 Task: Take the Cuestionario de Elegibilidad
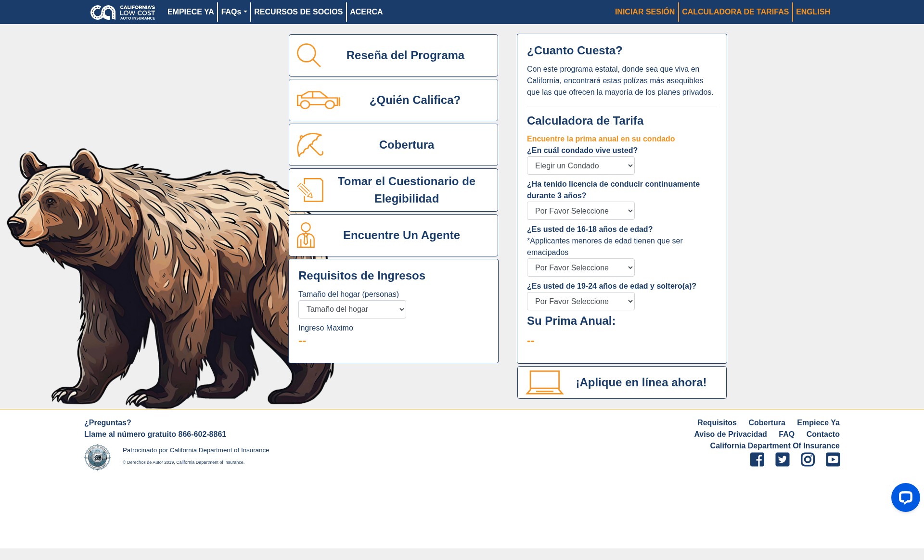click(393, 190)
